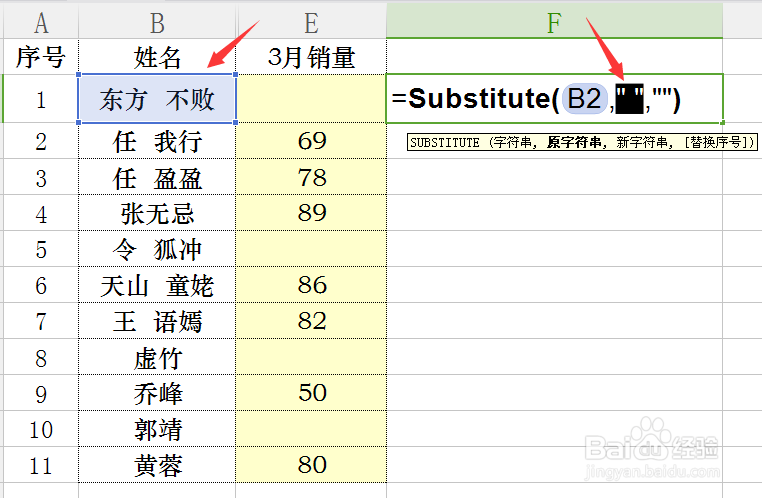Select cell with name 王 语嫣
Viewport: 762px width, 498px height.
157,321
